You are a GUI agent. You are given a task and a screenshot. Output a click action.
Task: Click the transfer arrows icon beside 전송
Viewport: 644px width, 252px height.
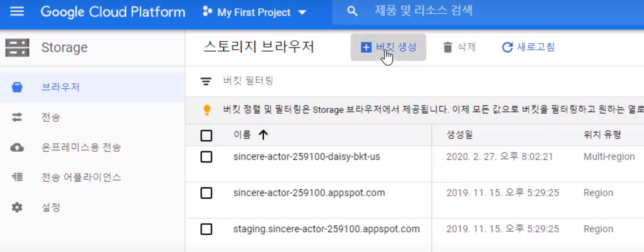pyautogui.click(x=17, y=117)
